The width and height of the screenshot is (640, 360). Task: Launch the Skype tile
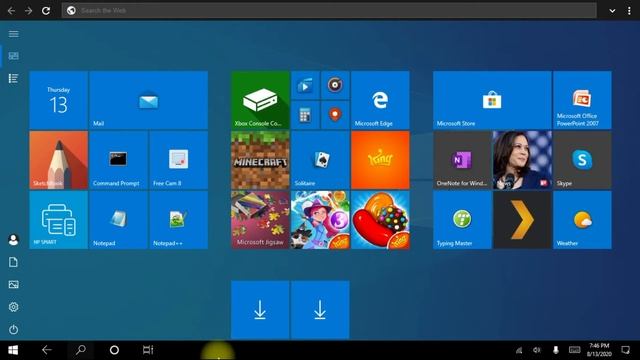click(582, 160)
